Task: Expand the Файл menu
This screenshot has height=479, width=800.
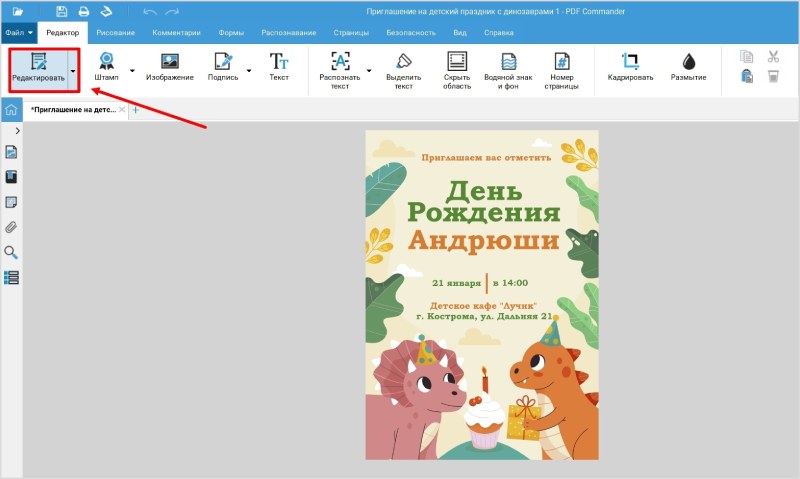Action: coord(18,33)
